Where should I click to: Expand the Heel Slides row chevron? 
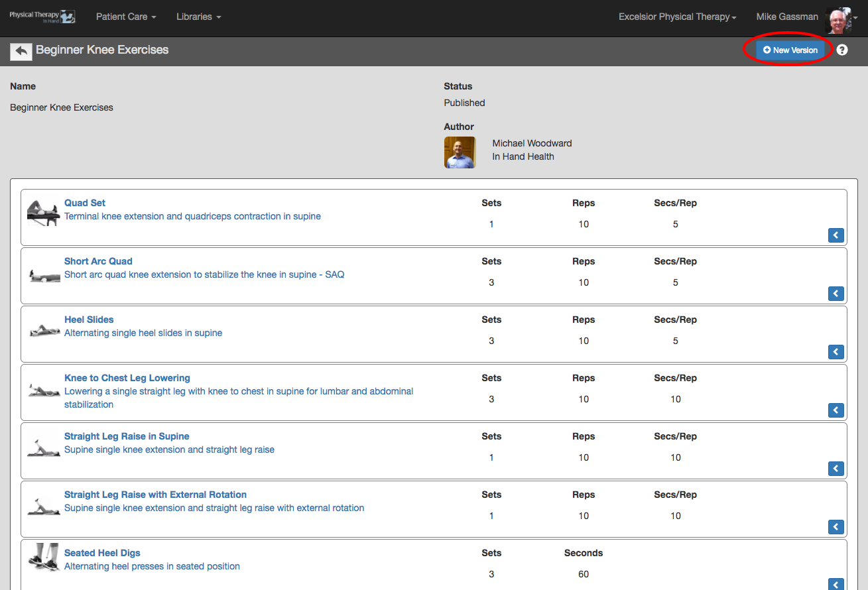pyautogui.click(x=836, y=352)
